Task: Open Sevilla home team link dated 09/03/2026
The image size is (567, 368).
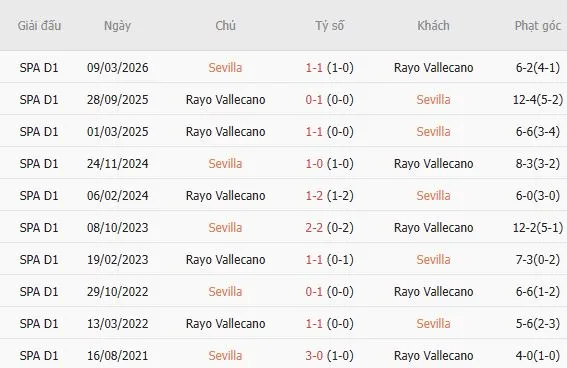Action: pos(225,68)
